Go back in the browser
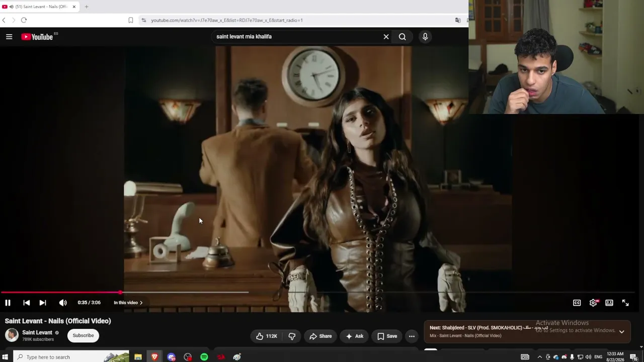Screen dimensions: 644x362 4,20
